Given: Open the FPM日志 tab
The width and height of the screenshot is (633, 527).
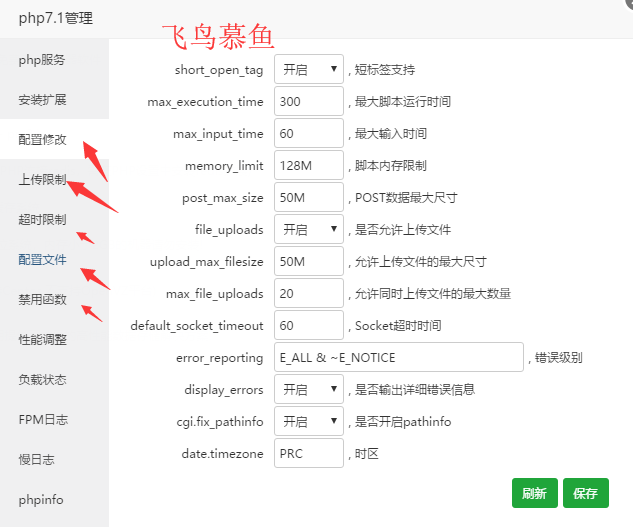Looking at the screenshot, I should (42, 420).
